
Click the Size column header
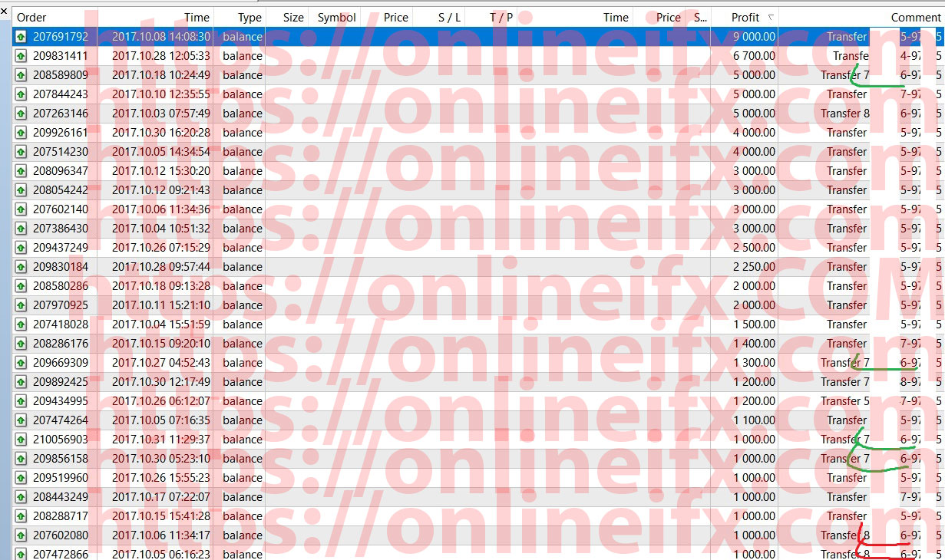click(292, 18)
